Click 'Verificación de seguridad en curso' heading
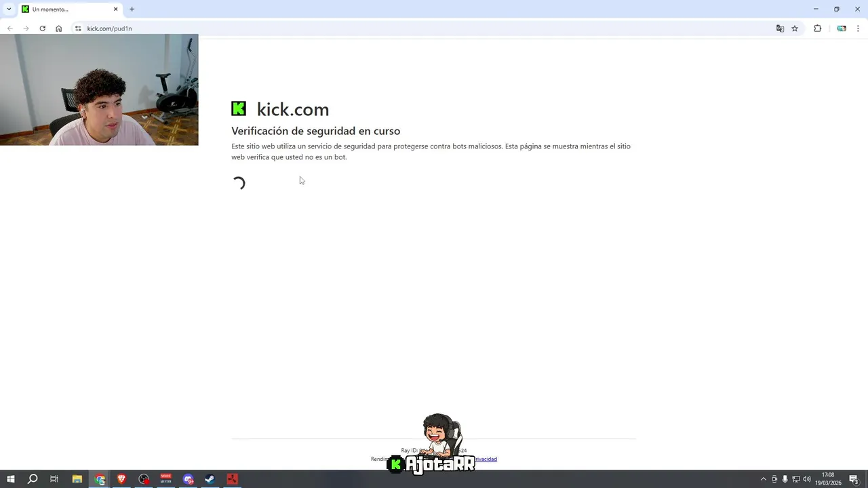This screenshot has height=488, width=868. click(x=315, y=131)
